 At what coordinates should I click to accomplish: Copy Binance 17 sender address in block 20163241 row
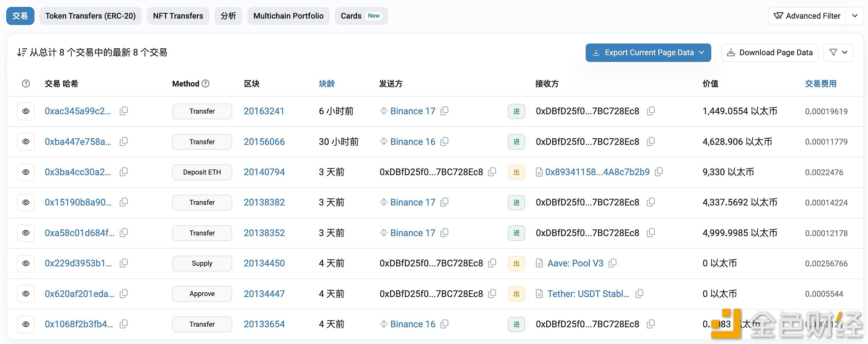[444, 111]
